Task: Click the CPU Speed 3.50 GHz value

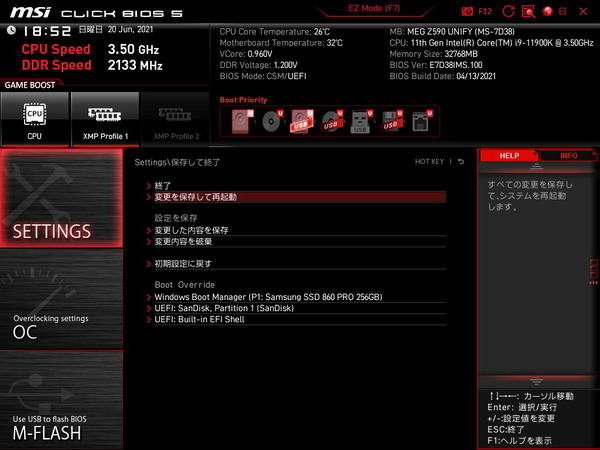Action: 133,49
